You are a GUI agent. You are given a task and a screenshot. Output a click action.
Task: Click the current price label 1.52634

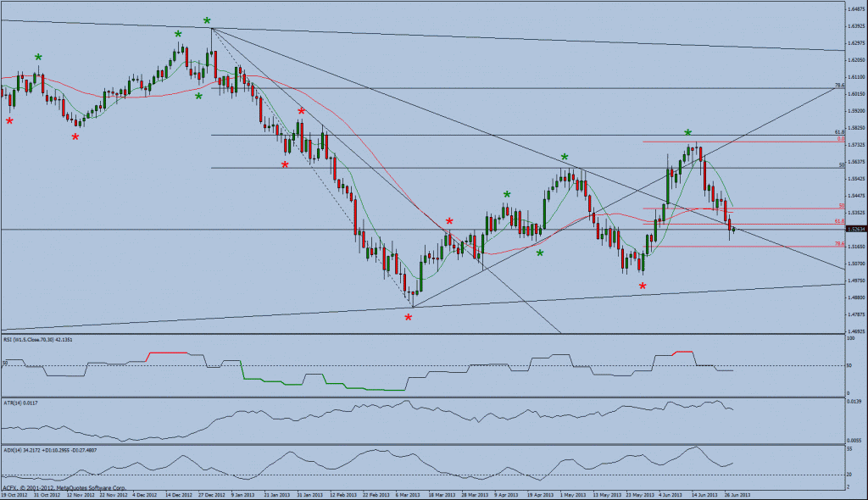tap(854, 230)
